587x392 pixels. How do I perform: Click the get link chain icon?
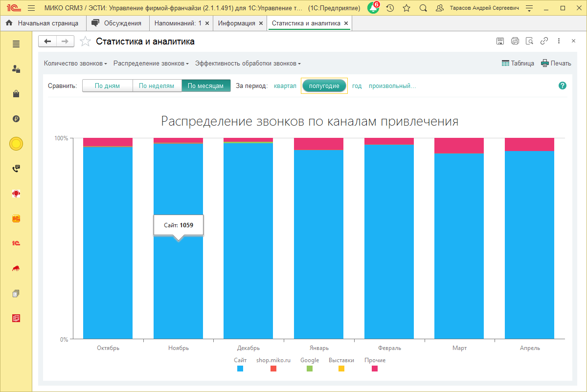point(544,42)
